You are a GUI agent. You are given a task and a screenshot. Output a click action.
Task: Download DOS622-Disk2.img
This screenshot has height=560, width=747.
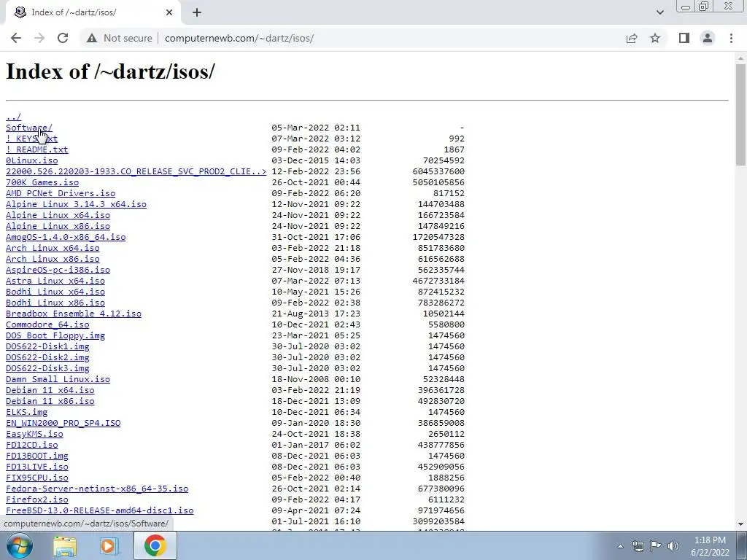[x=47, y=357]
